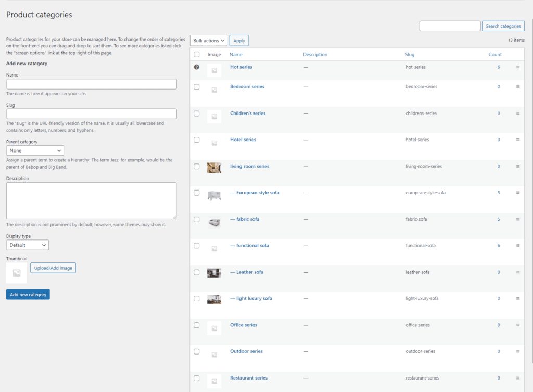Click the placeholder image icon for Restaurant series
Viewport: 533px width, 392px height.
coord(214,382)
